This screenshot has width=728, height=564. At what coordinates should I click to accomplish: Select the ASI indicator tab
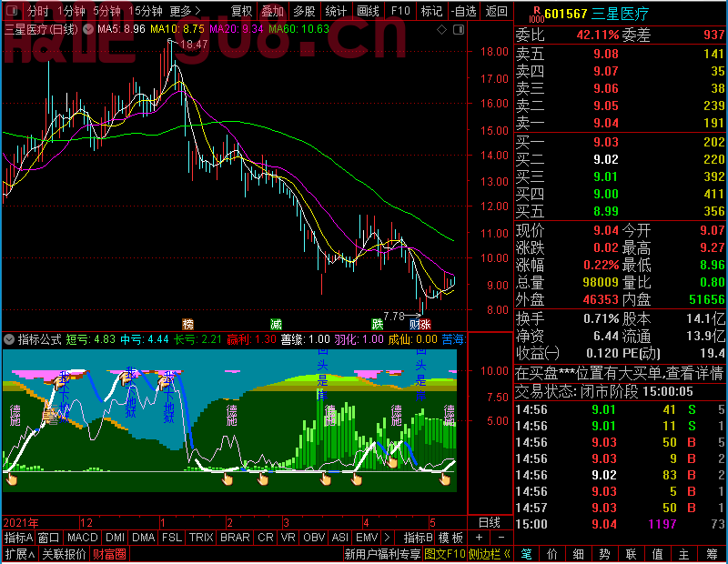coord(340,538)
